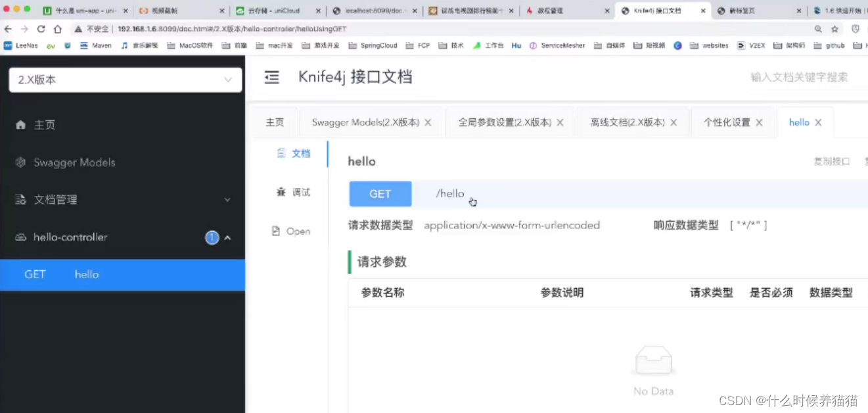Click the browser address bar URL

(x=232, y=29)
